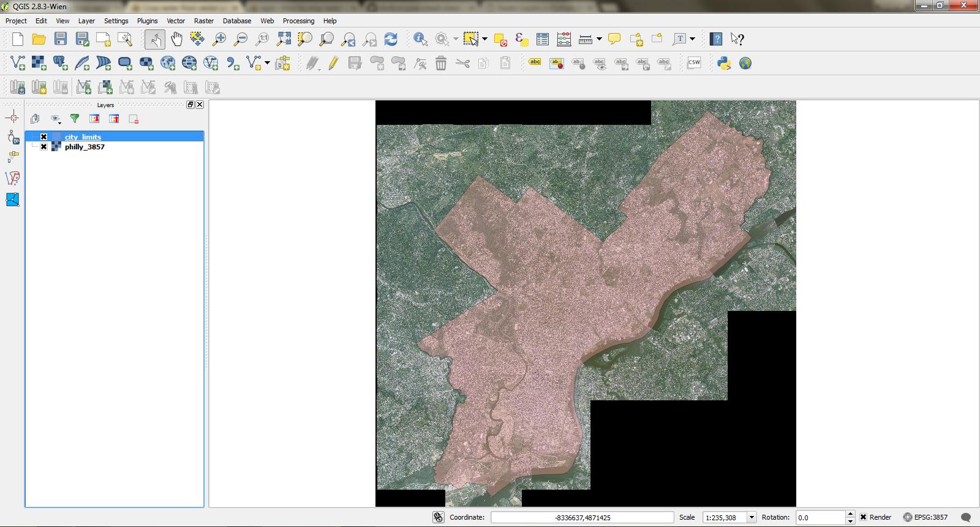Select the Pan Map hand tool
The width and height of the screenshot is (980, 527).
(x=176, y=40)
